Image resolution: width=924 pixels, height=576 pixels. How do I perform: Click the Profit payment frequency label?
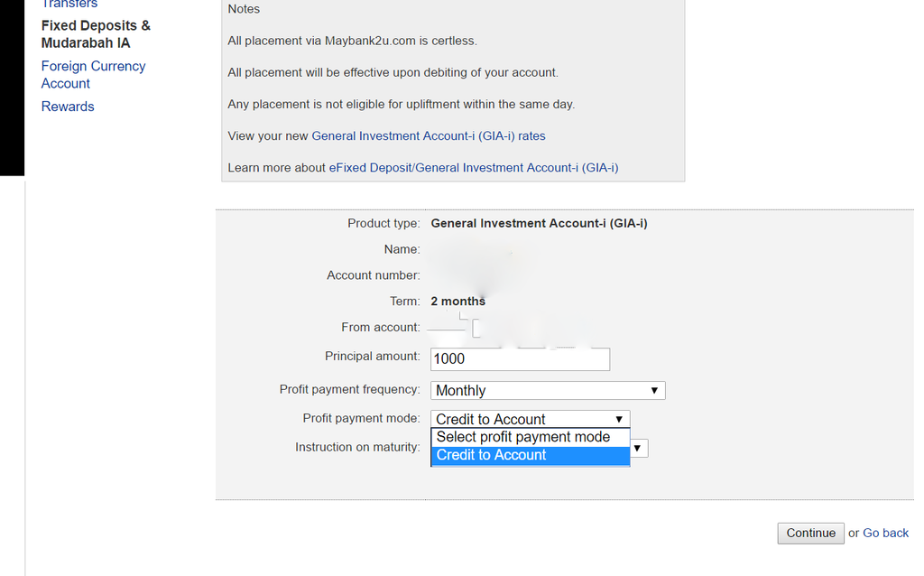[x=349, y=390]
